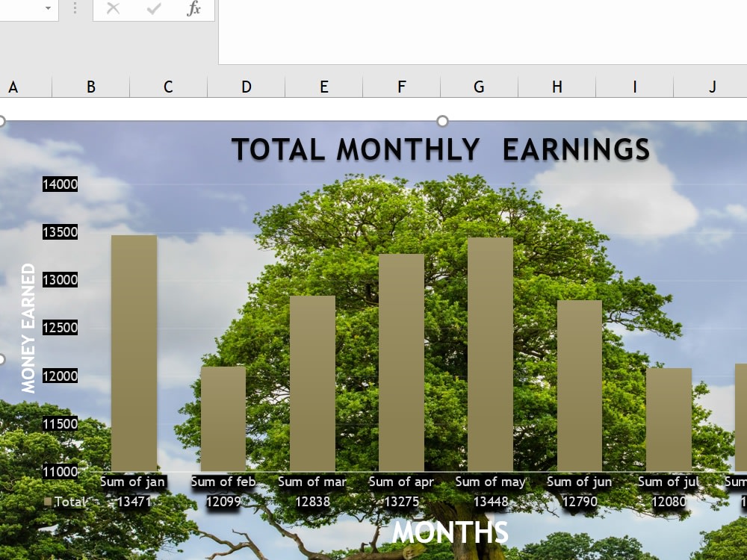747x560 pixels.
Task: Expand the Name Box dropdown arrow
Action: tap(48, 8)
